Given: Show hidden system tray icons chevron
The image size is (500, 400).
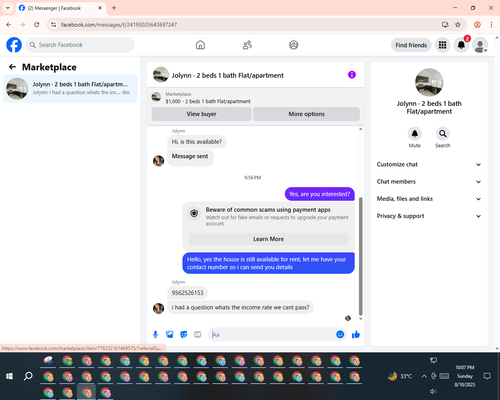Looking at the screenshot, I should (424, 376).
